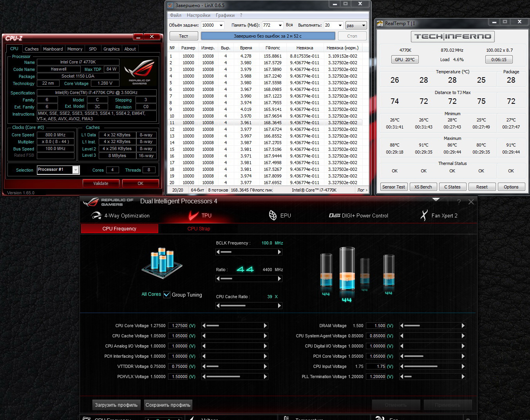Click the BCLK Frequency slider track

pyautogui.click(x=249, y=252)
